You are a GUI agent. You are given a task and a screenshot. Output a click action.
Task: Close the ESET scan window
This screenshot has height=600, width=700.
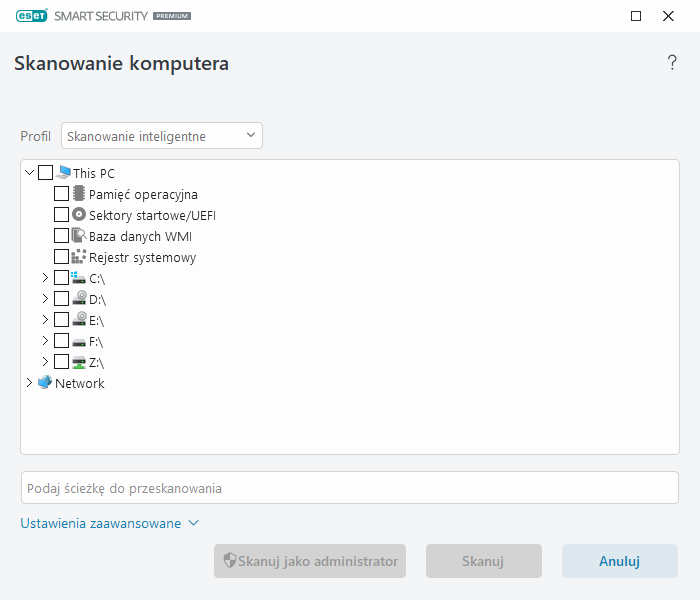[x=668, y=16]
